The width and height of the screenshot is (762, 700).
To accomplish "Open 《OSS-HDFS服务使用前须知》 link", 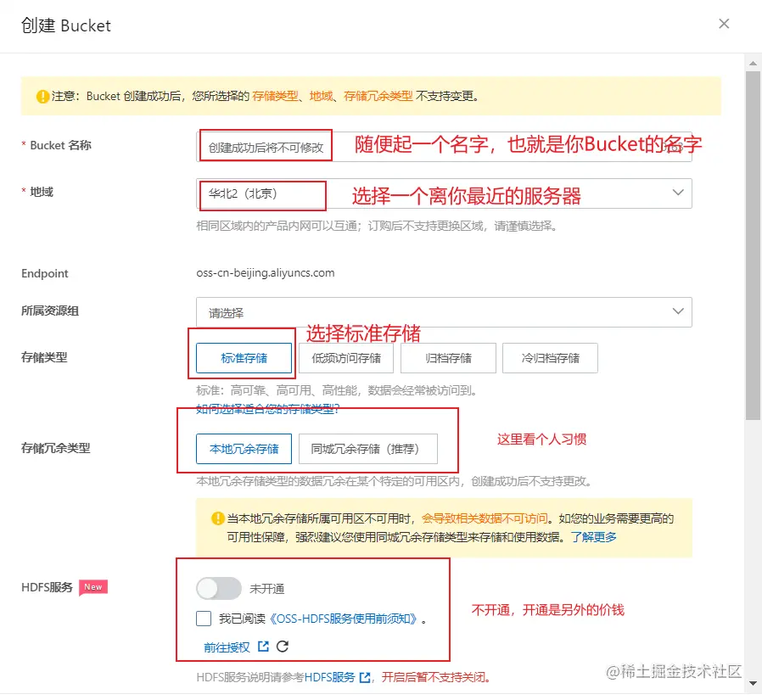I will pyautogui.click(x=343, y=619).
